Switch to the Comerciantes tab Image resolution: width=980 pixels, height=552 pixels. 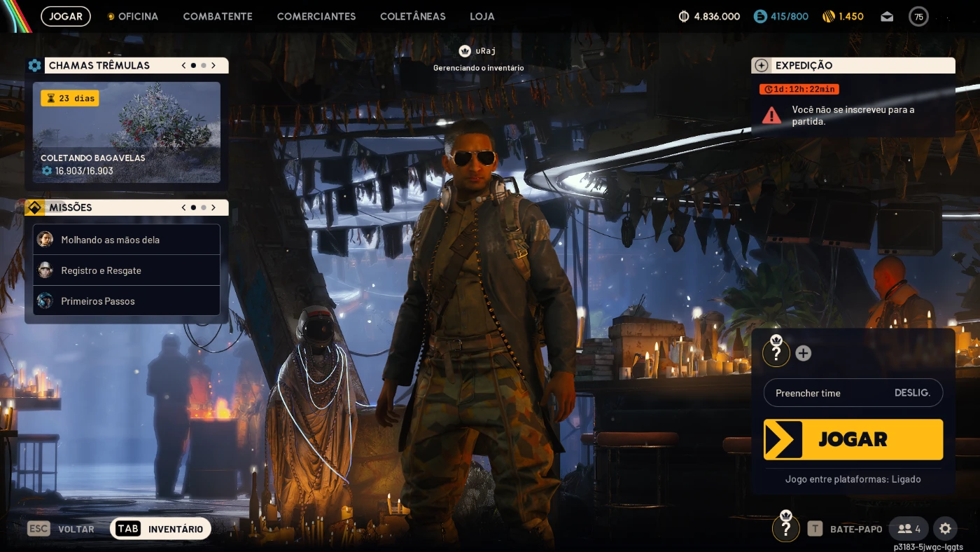[x=316, y=16]
